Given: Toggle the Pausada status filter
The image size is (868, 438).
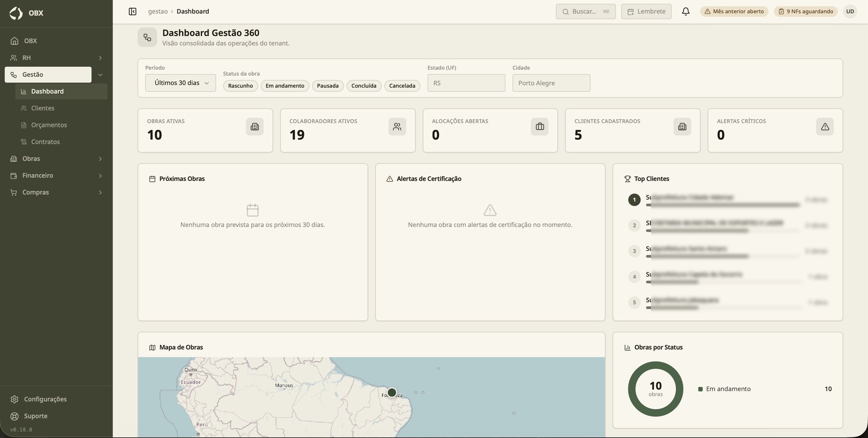Looking at the screenshot, I should pos(328,86).
